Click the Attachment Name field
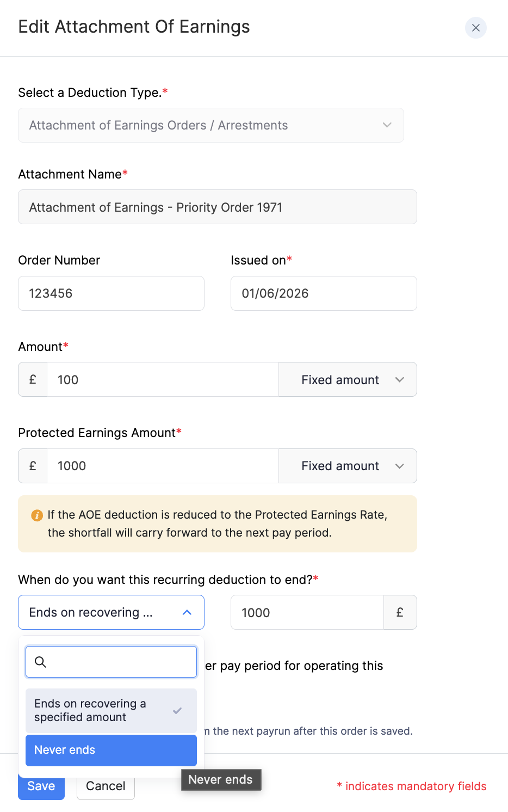Image resolution: width=508 pixels, height=812 pixels. point(218,207)
